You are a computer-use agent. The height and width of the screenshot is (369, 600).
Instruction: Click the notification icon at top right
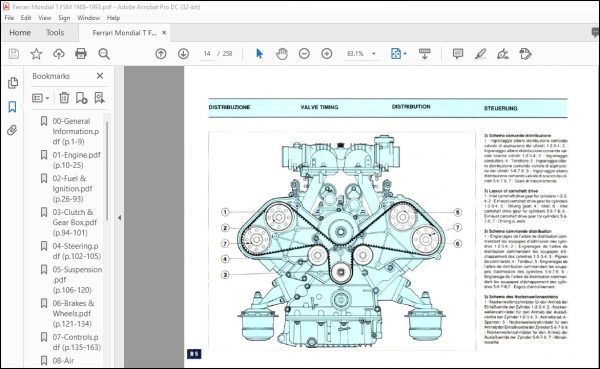click(x=595, y=33)
